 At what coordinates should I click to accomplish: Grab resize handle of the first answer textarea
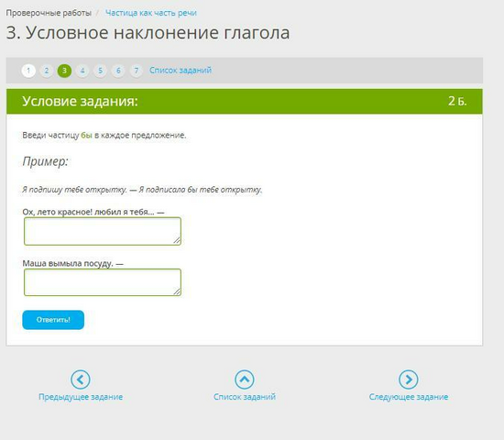pyautogui.click(x=177, y=240)
